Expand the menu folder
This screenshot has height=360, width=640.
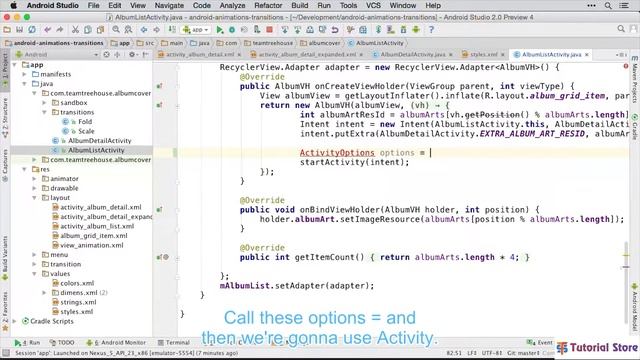[x=34, y=255]
